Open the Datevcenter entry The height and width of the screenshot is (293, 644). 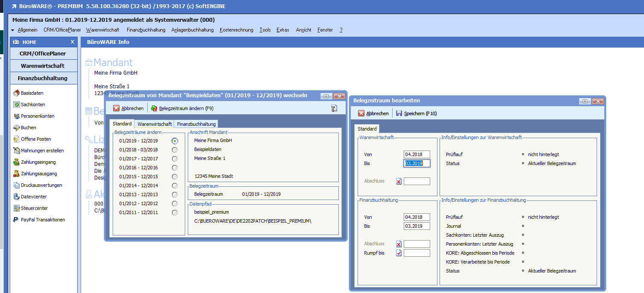click(x=34, y=197)
